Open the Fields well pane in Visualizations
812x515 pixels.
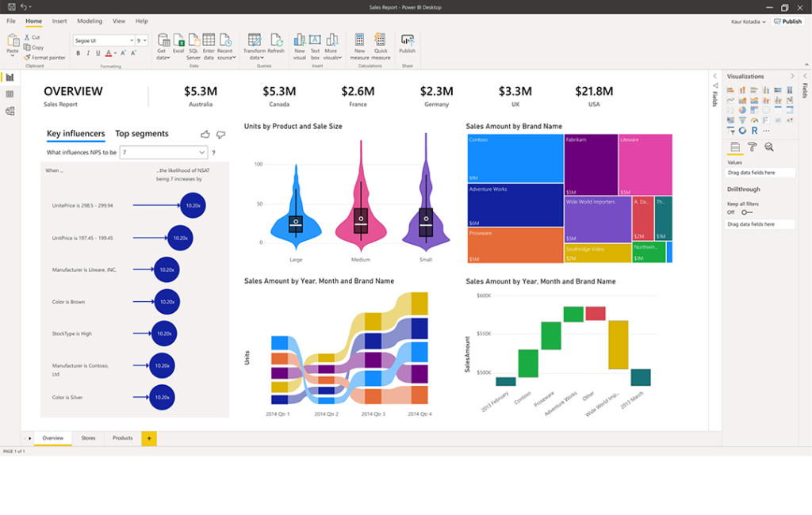(735, 147)
